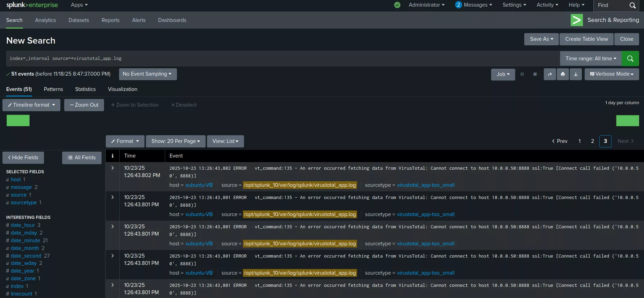Screen dimensions: 644x298
Task: Click the green system health checkmark icon
Action: point(397,5)
